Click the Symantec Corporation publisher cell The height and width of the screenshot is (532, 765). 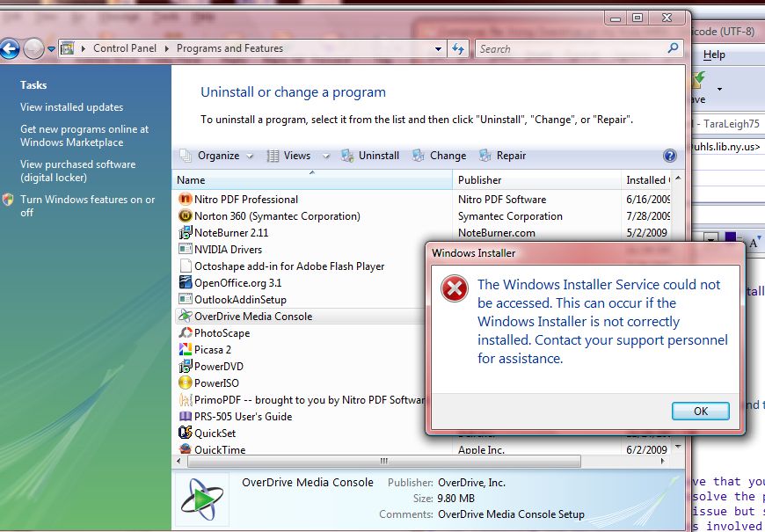[x=510, y=215]
